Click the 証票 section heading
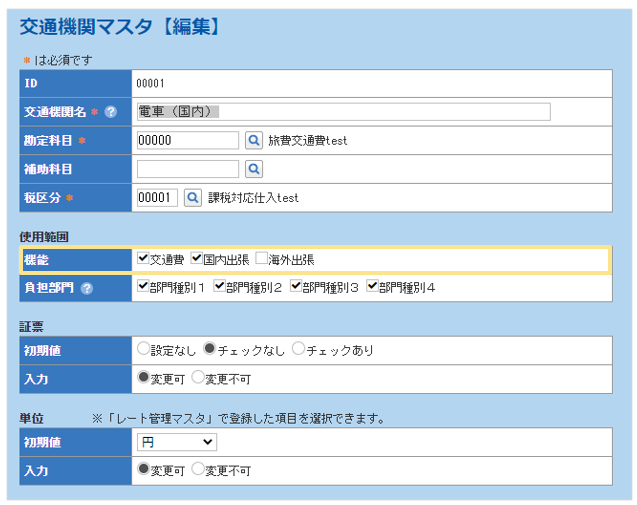The height and width of the screenshot is (505, 637). pyautogui.click(x=31, y=327)
